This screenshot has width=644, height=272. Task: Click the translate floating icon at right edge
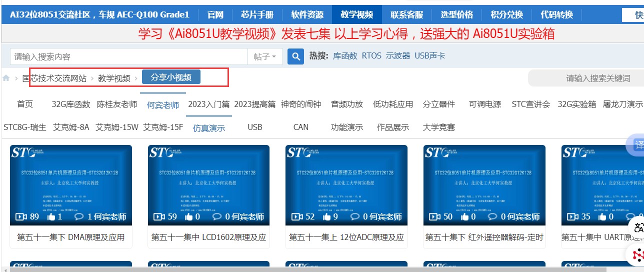636,145
